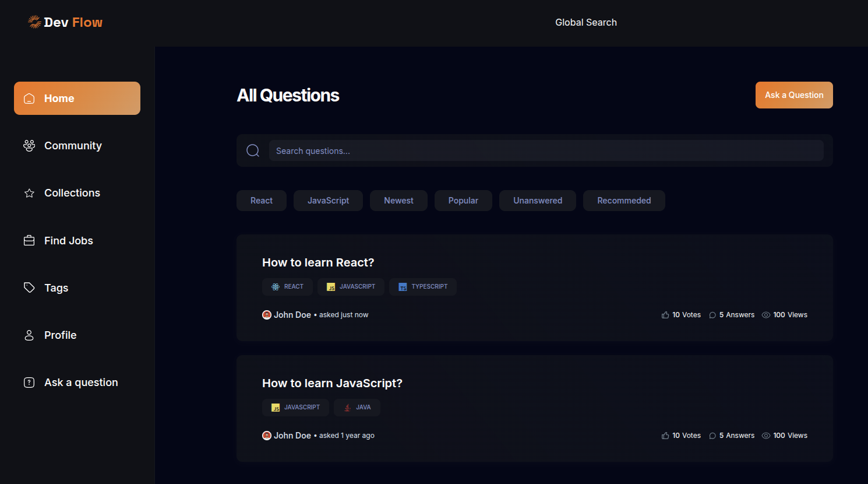Click the magnifier icon beside the search bar
The height and width of the screenshot is (484, 868).
pyautogui.click(x=252, y=150)
